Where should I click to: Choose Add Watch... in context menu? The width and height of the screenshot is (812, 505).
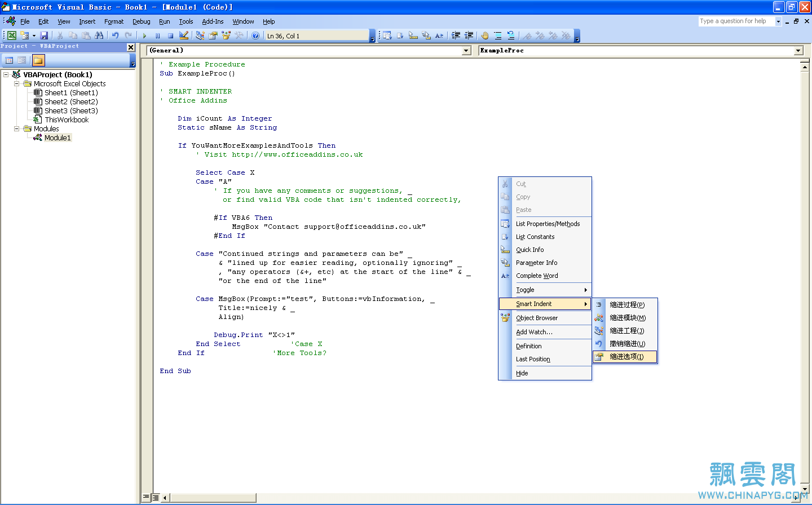pos(545,332)
